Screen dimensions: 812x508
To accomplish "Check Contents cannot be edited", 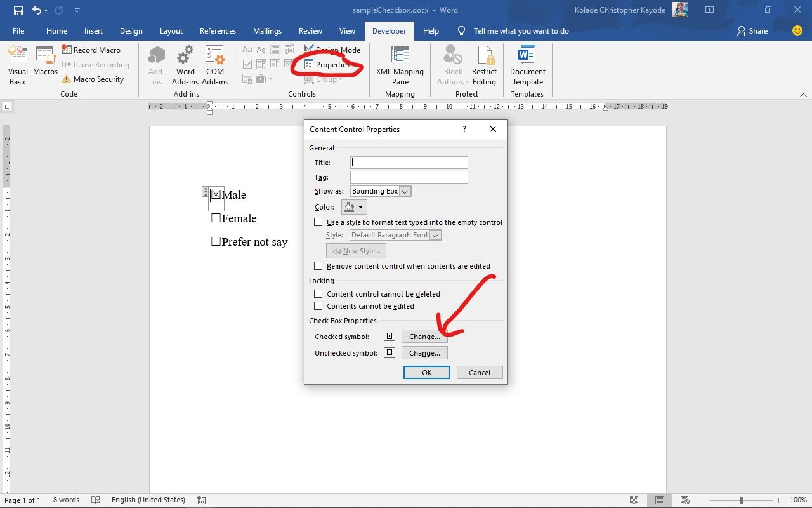I will (318, 305).
